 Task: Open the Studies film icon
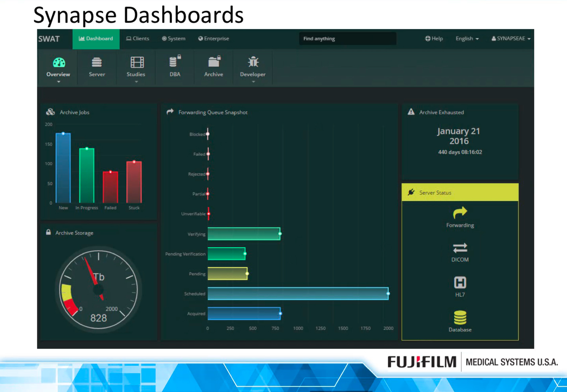[137, 63]
